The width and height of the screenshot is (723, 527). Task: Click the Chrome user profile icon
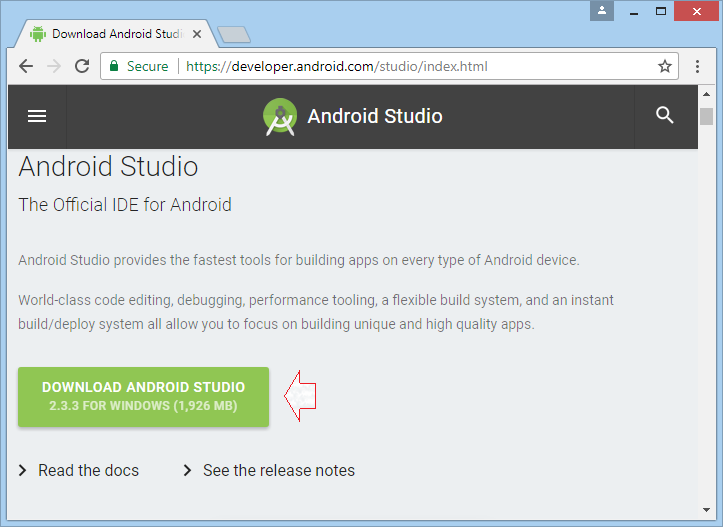(x=602, y=11)
